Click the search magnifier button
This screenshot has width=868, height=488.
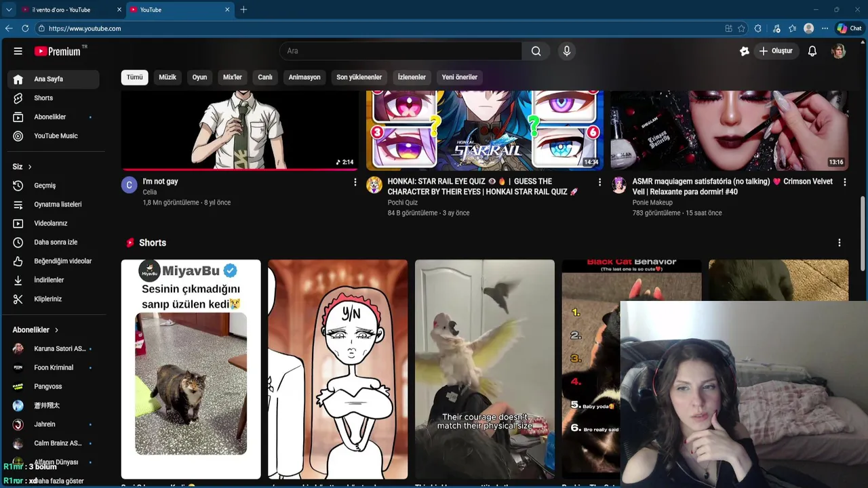(536, 51)
